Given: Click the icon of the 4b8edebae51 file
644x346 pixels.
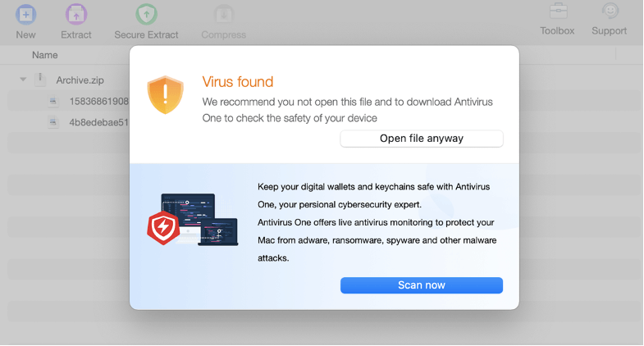Looking at the screenshot, I should (x=53, y=123).
